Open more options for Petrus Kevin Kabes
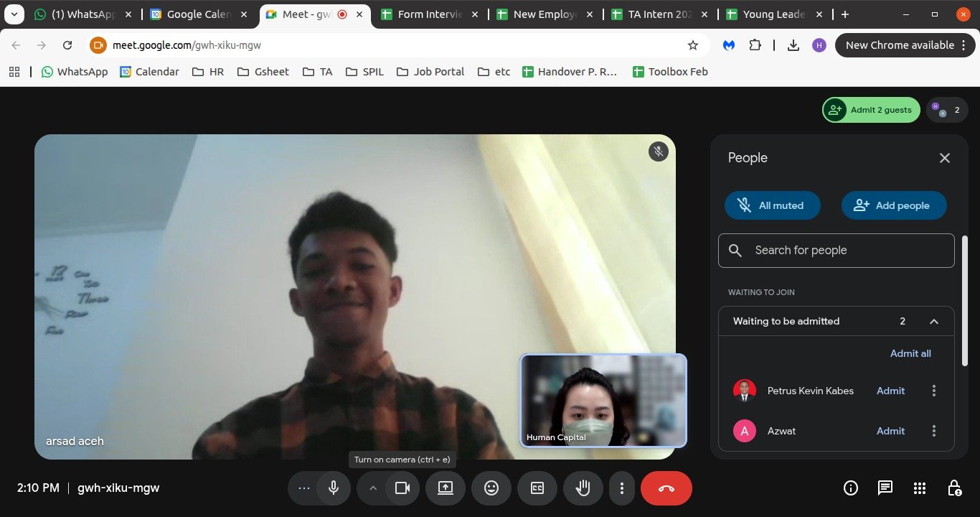Viewport: 980px width, 517px height. pyautogui.click(x=934, y=391)
